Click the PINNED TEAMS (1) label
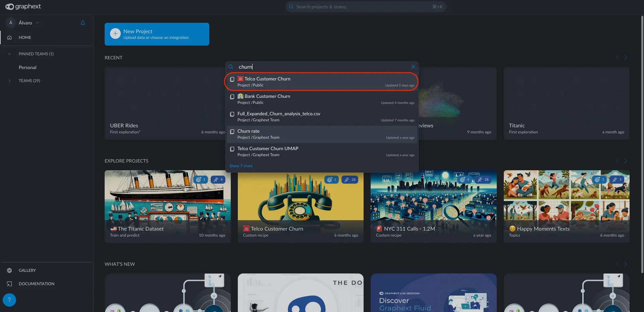 [x=36, y=54]
